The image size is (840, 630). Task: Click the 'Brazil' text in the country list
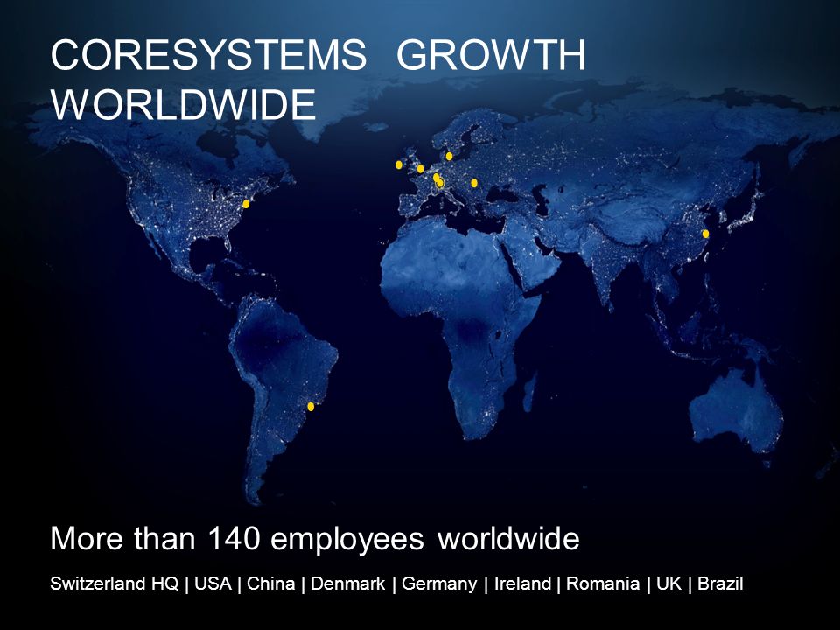coord(720,584)
